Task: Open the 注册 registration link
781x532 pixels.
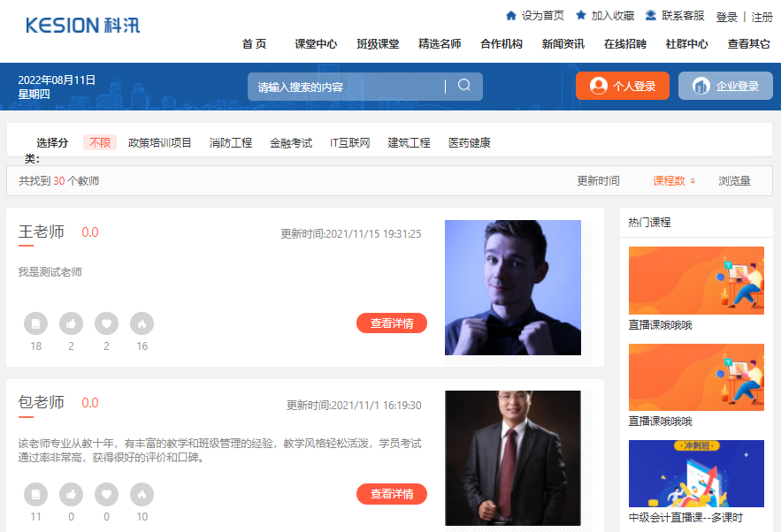Action: (764, 14)
